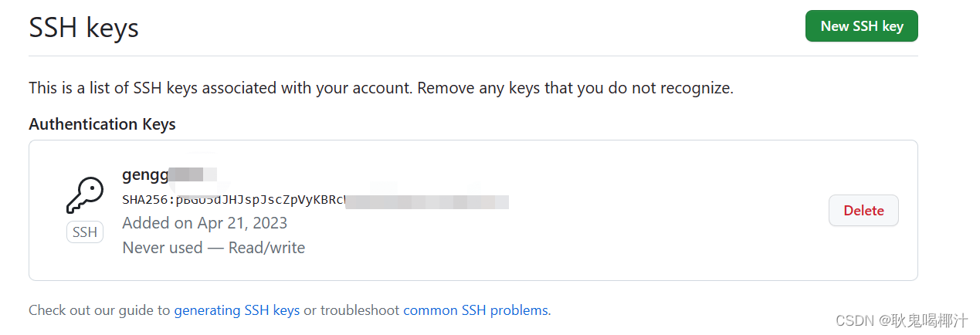This screenshot has height=335, width=980.
Task: Click the blurred part of the fingerprint
Action: click(427, 201)
